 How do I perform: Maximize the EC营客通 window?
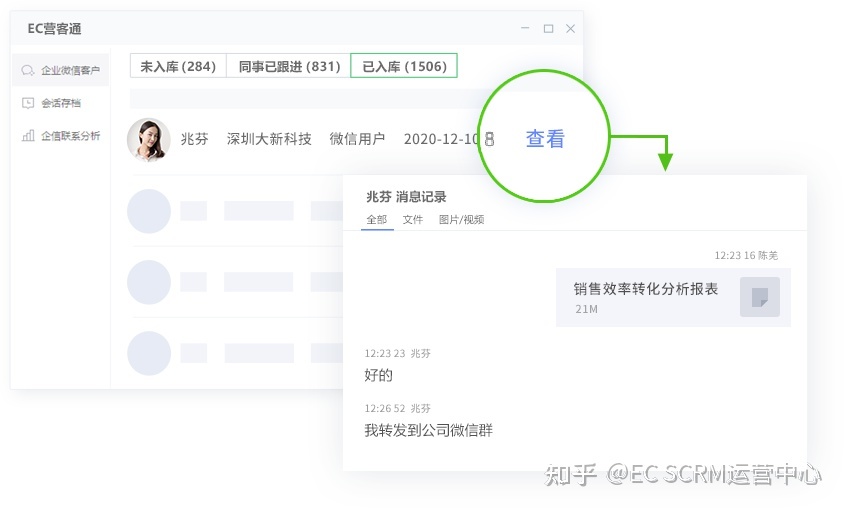548,29
